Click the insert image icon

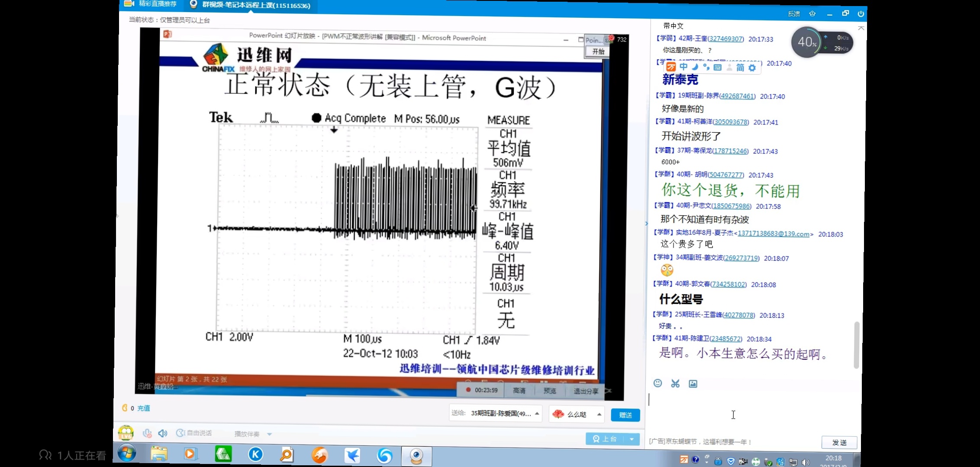click(x=693, y=384)
